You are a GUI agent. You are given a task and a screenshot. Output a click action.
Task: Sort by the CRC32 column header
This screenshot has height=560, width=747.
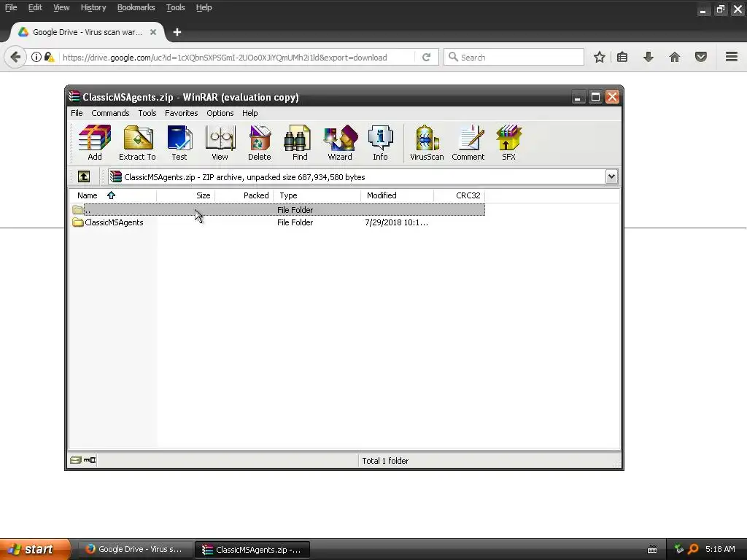coord(460,195)
